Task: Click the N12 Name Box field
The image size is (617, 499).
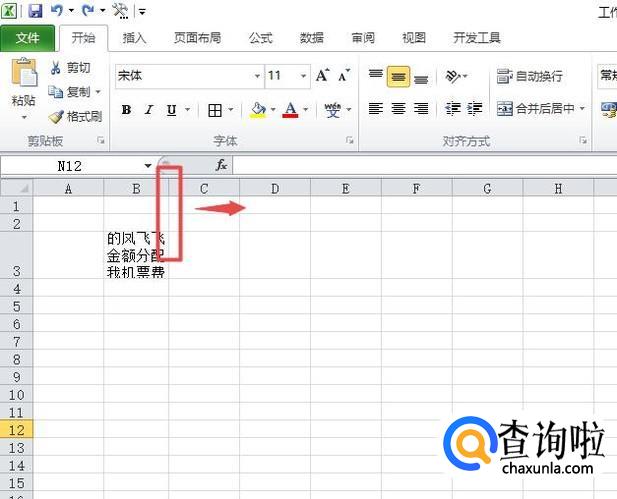Action: click(x=70, y=166)
